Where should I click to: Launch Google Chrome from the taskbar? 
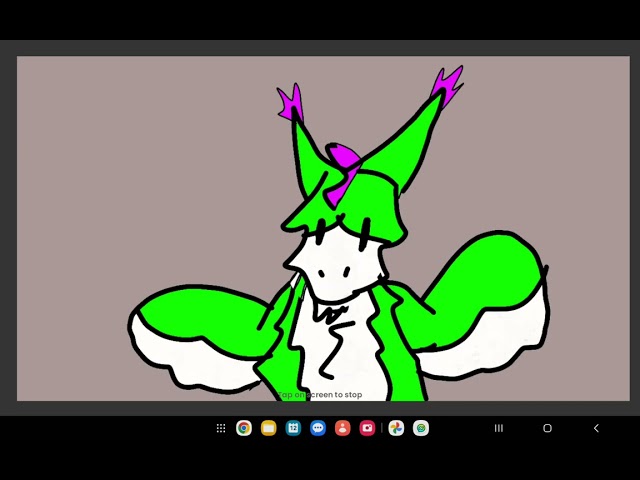click(244, 428)
